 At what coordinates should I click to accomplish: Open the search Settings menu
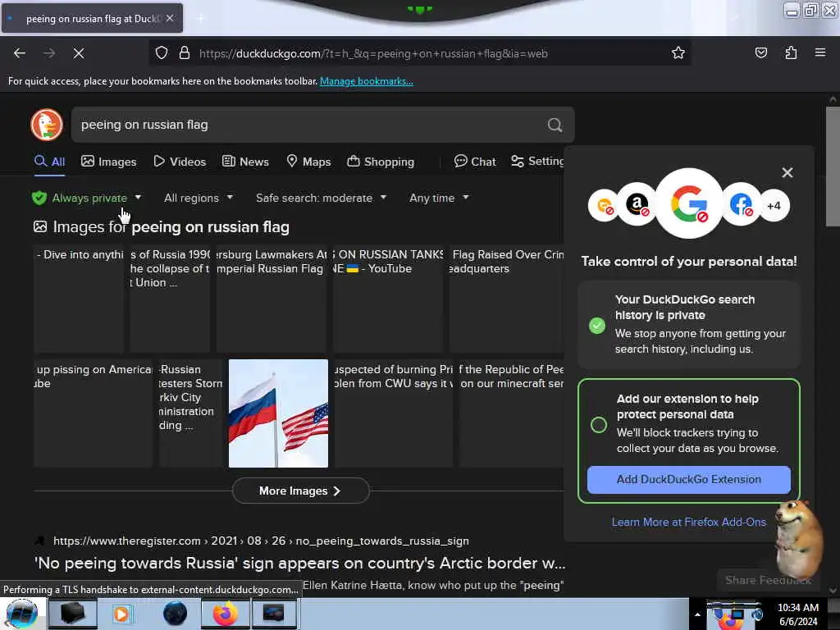(x=536, y=162)
